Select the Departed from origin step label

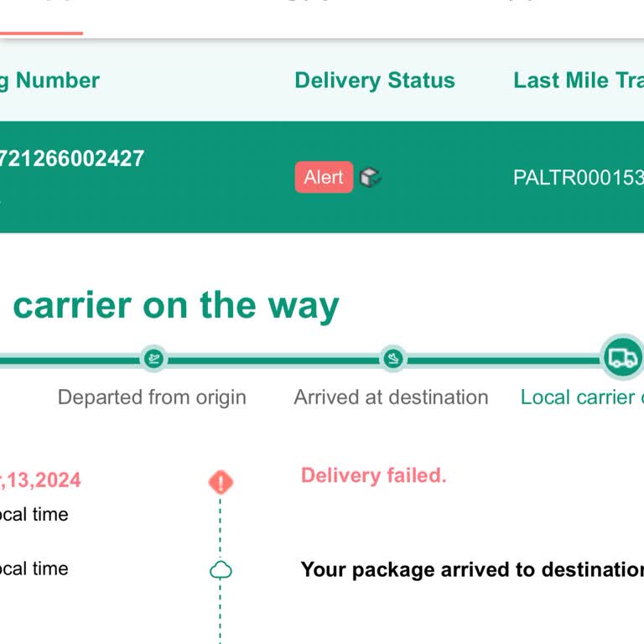click(152, 397)
